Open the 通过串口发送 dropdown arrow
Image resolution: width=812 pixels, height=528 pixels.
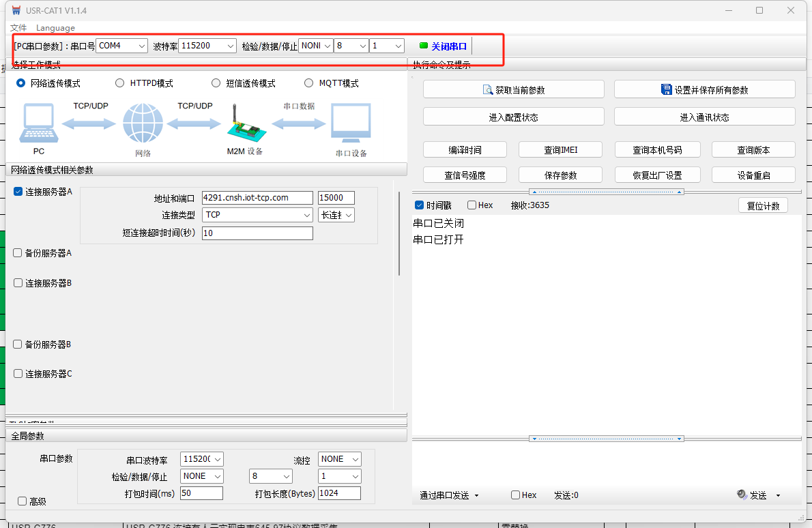476,495
